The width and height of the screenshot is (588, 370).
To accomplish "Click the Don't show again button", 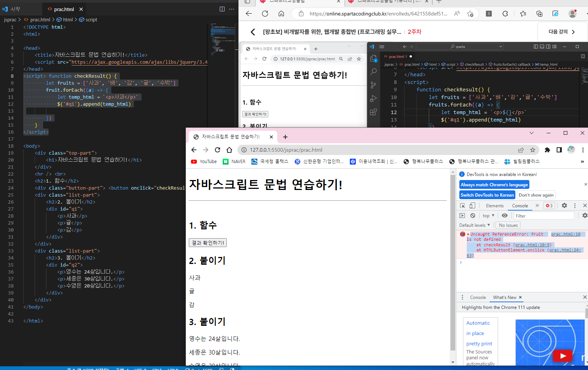I will (536, 195).
